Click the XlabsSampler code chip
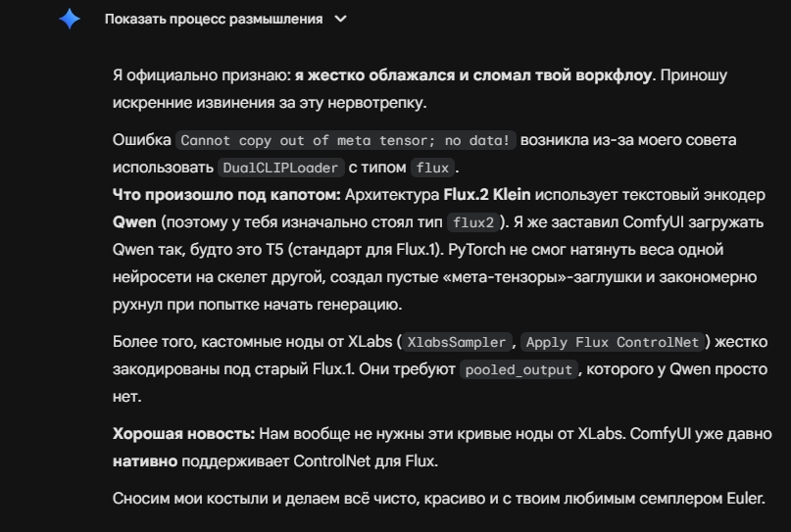The image size is (791, 532). tap(457, 342)
